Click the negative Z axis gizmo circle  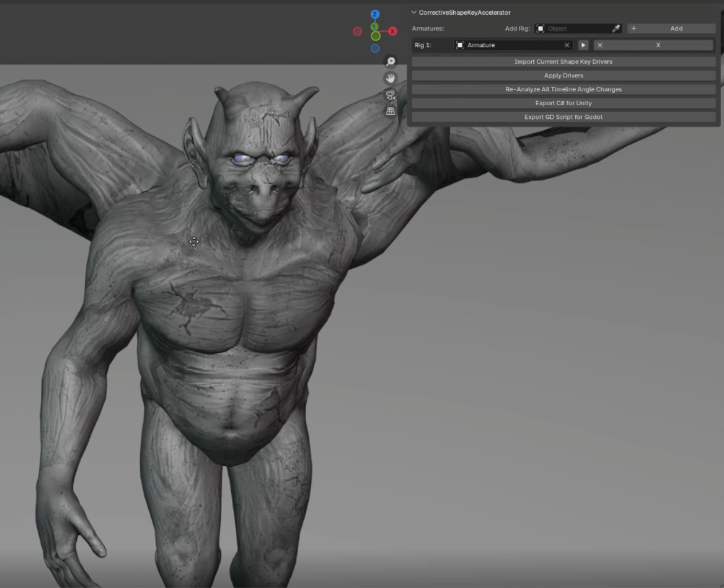pos(375,49)
